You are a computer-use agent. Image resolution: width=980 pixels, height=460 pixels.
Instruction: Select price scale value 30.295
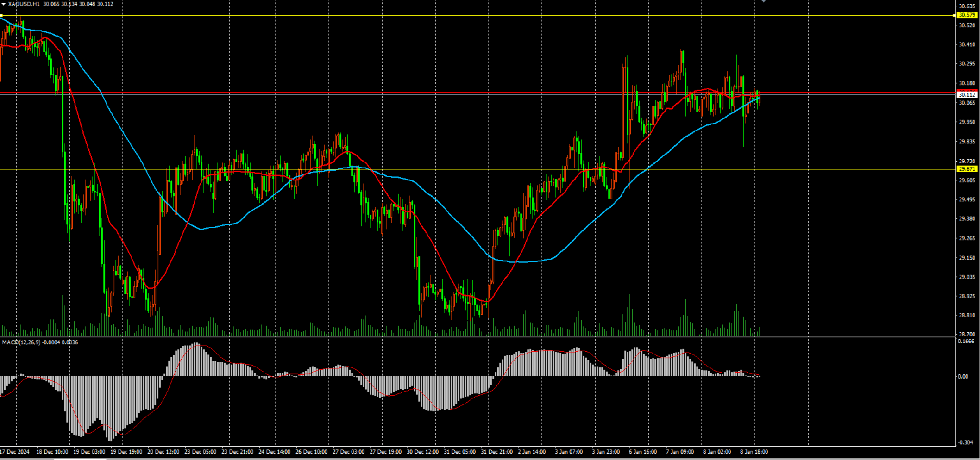[967, 63]
